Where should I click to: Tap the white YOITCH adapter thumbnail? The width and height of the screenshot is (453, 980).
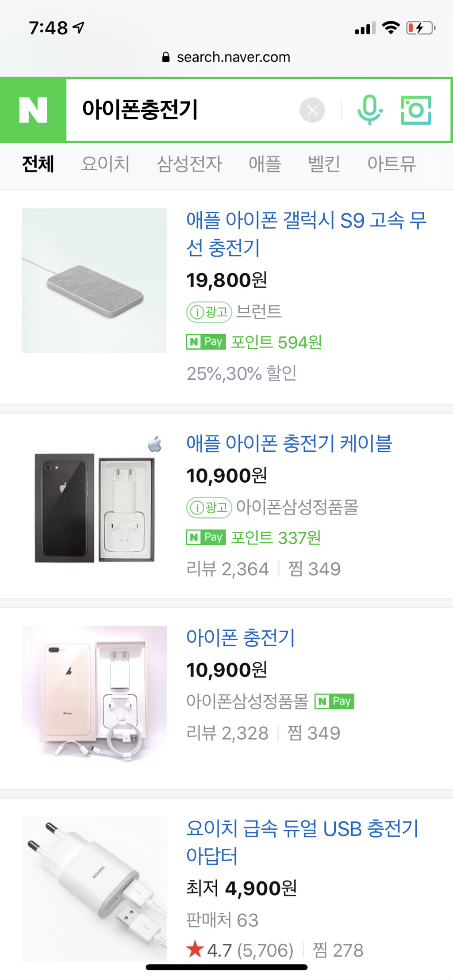pos(94,888)
